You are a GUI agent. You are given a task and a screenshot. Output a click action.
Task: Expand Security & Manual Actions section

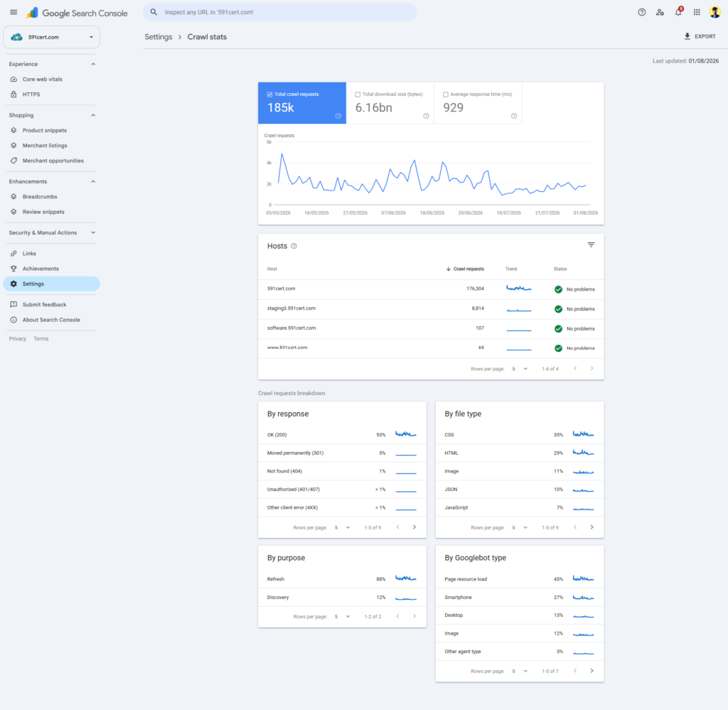(93, 232)
